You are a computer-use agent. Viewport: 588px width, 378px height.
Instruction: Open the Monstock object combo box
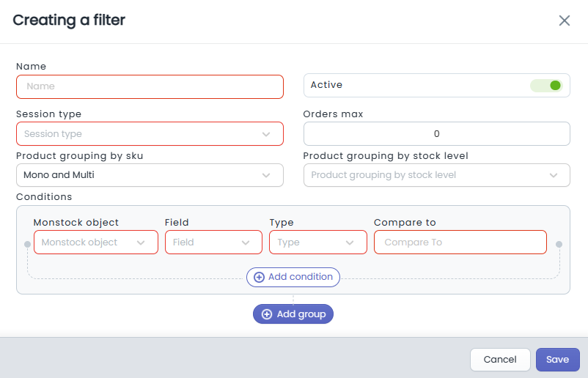tap(96, 242)
